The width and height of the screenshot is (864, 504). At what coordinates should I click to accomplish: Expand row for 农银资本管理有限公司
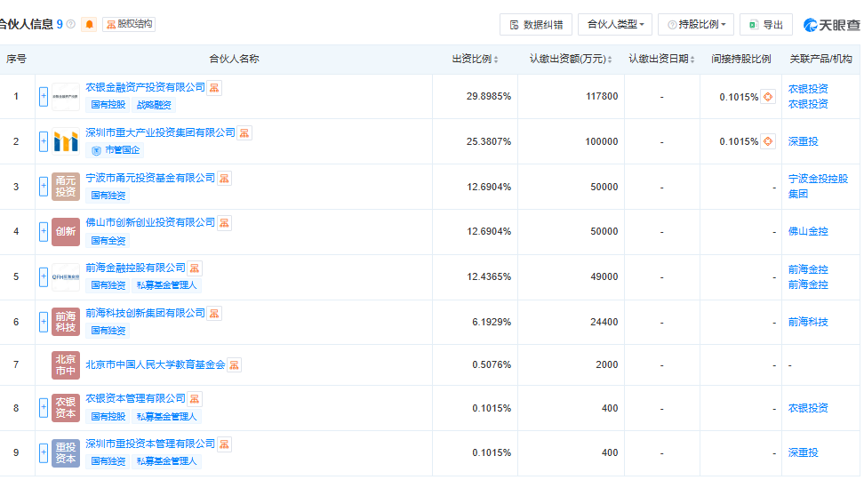coord(44,408)
